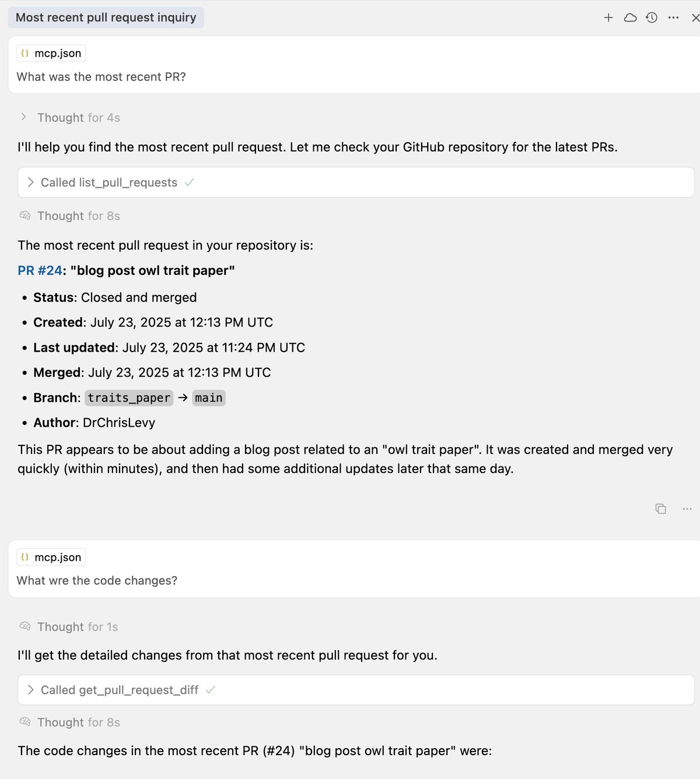Click the brain icon beside "Thought for 1s"

25,626
